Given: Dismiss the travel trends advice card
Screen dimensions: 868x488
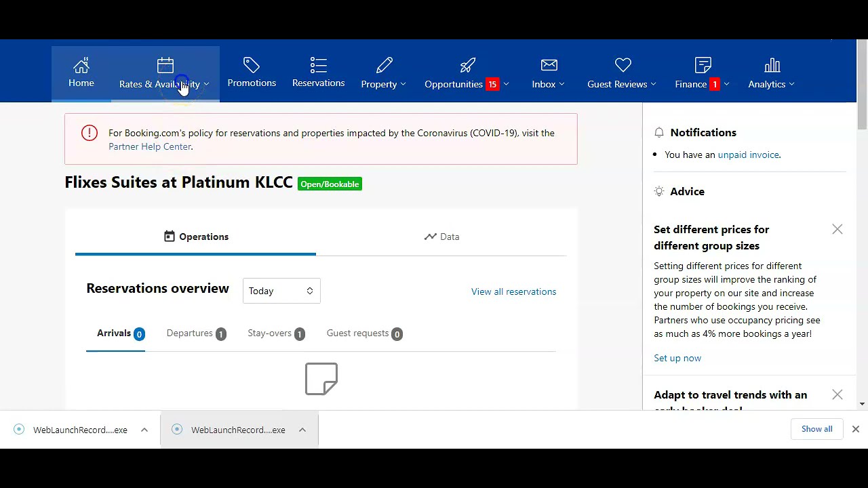Looking at the screenshot, I should pos(837,395).
